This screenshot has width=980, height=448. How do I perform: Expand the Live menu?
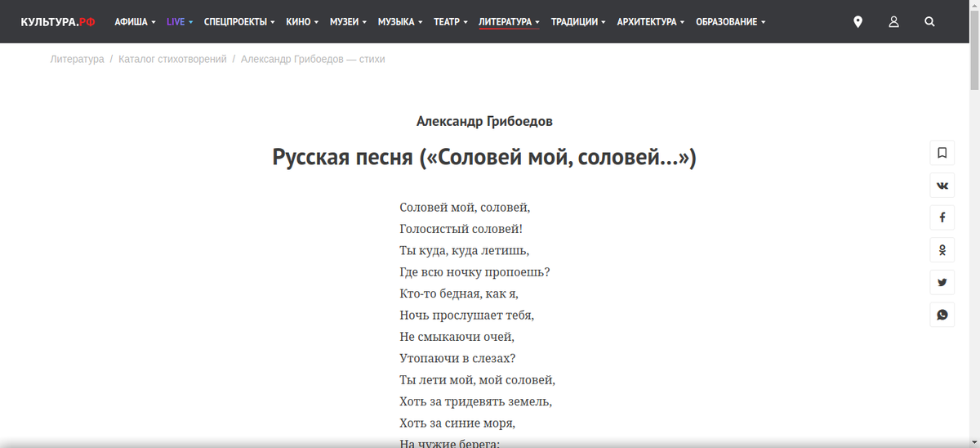[x=180, y=22]
